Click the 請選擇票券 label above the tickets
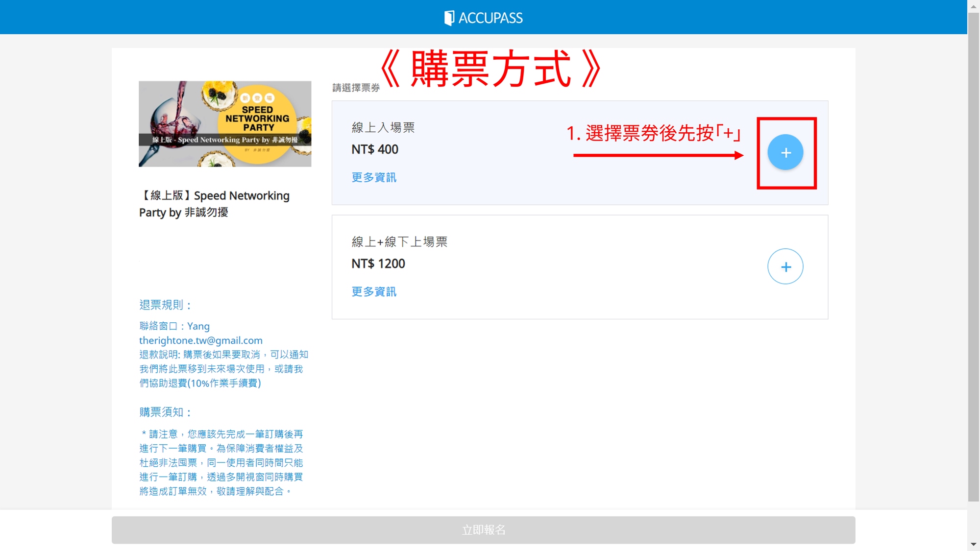 point(356,88)
